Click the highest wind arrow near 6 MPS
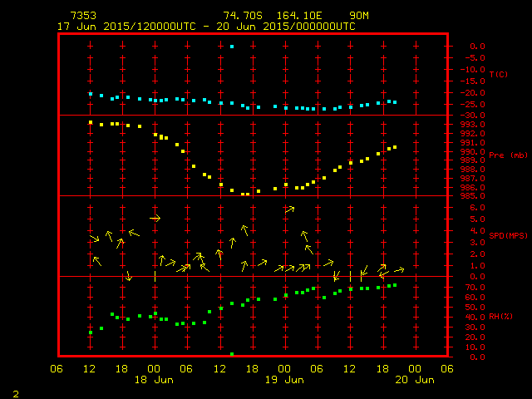532x399 pixels. point(289,209)
